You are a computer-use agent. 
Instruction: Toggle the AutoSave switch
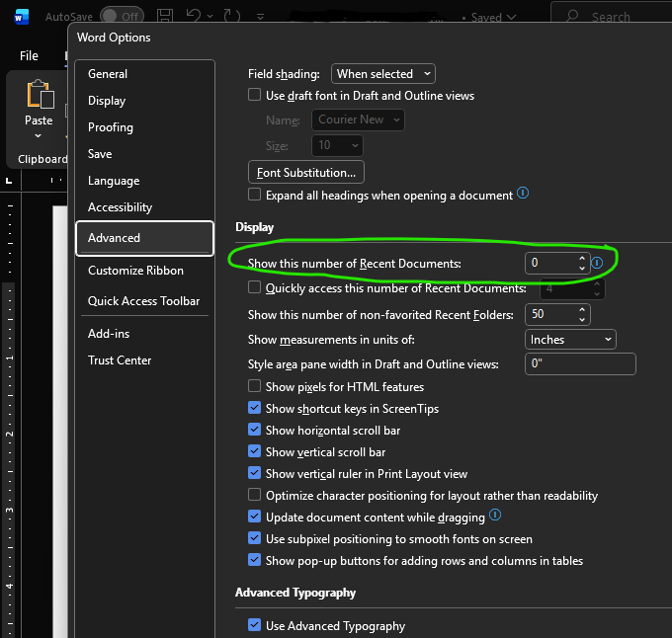(x=122, y=16)
